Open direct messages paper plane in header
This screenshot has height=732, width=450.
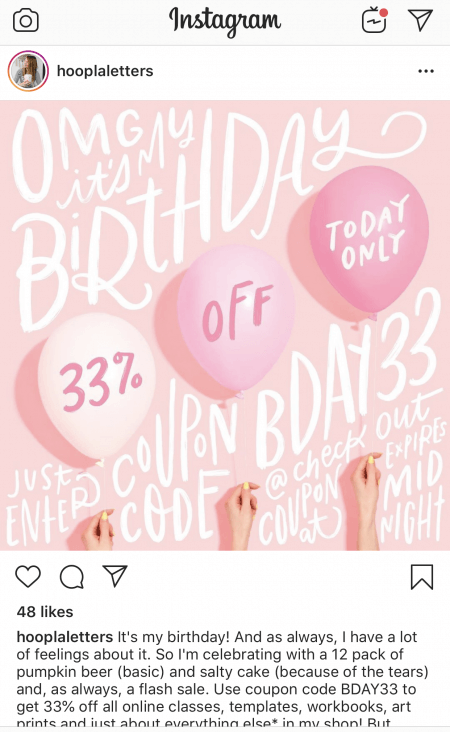coord(421,20)
